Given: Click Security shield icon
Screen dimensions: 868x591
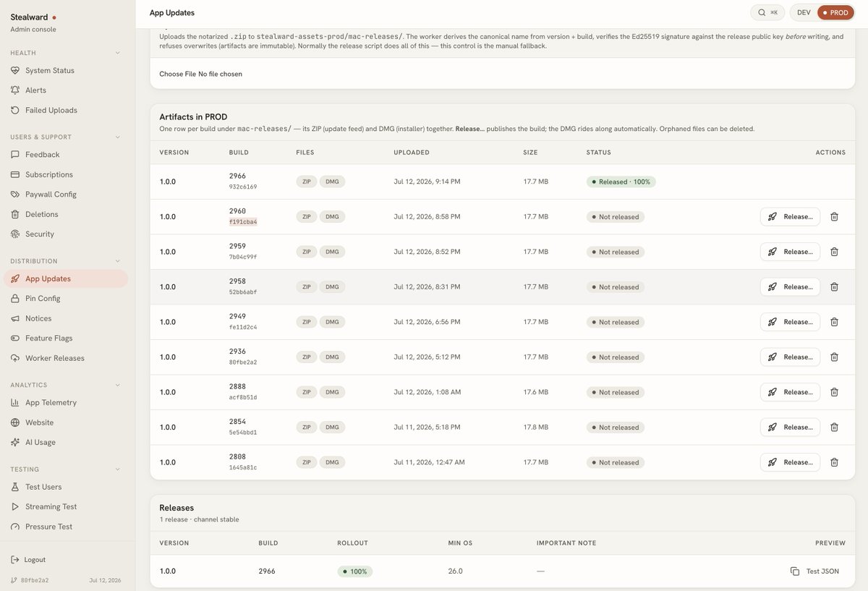Looking at the screenshot, I should point(15,234).
